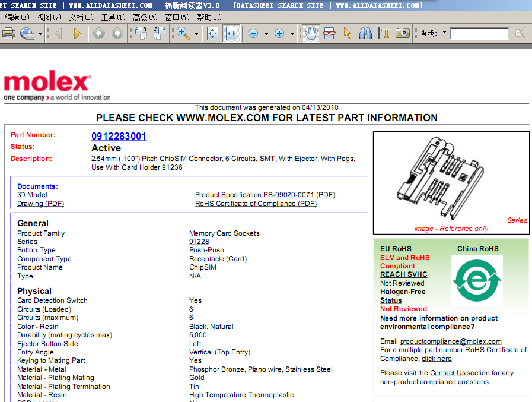Open the Drawing (PDF) link
Image resolution: width=532 pixels, height=402 pixels.
41,204
